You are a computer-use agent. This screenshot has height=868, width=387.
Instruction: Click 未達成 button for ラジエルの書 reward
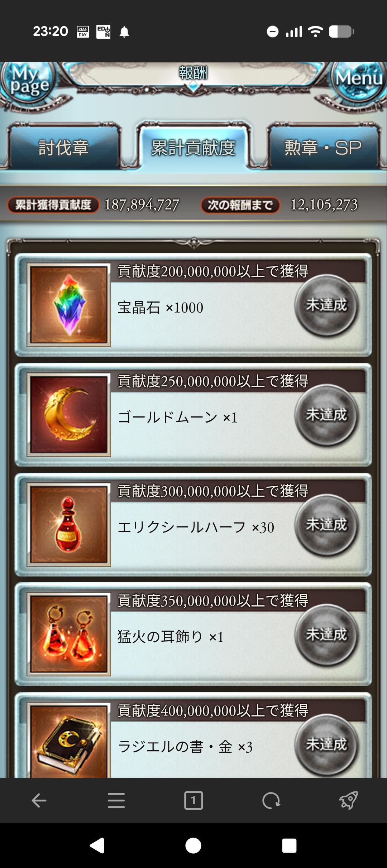tap(326, 744)
